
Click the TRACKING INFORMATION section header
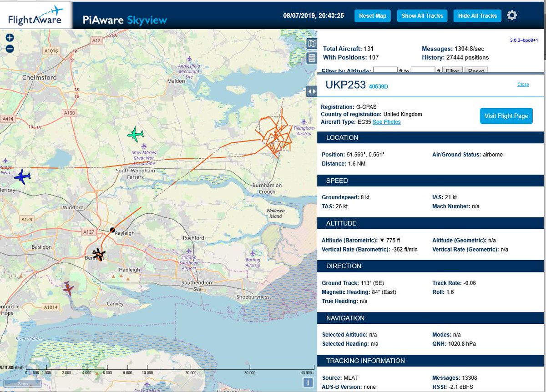click(431, 361)
